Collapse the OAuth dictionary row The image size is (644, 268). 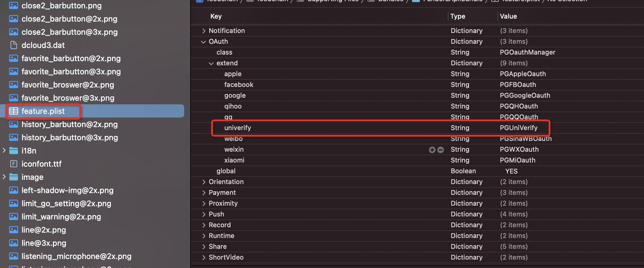pyautogui.click(x=203, y=42)
